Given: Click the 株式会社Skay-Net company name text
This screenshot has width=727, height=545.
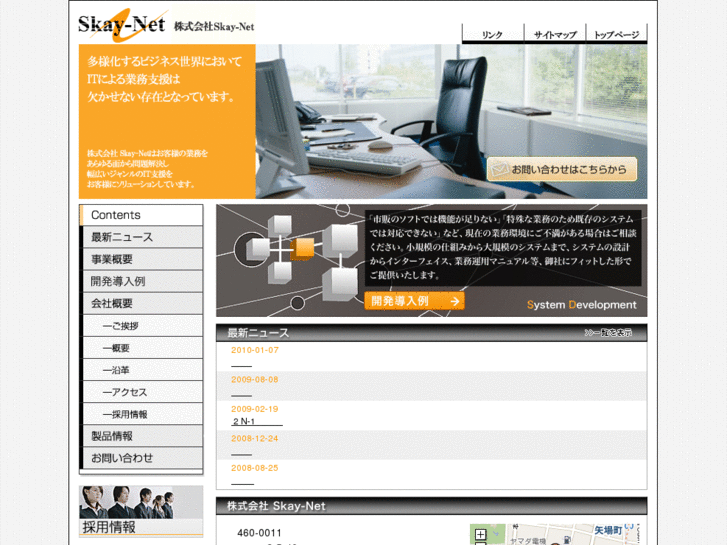Looking at the screenshot, I should (x=214, y=26).
